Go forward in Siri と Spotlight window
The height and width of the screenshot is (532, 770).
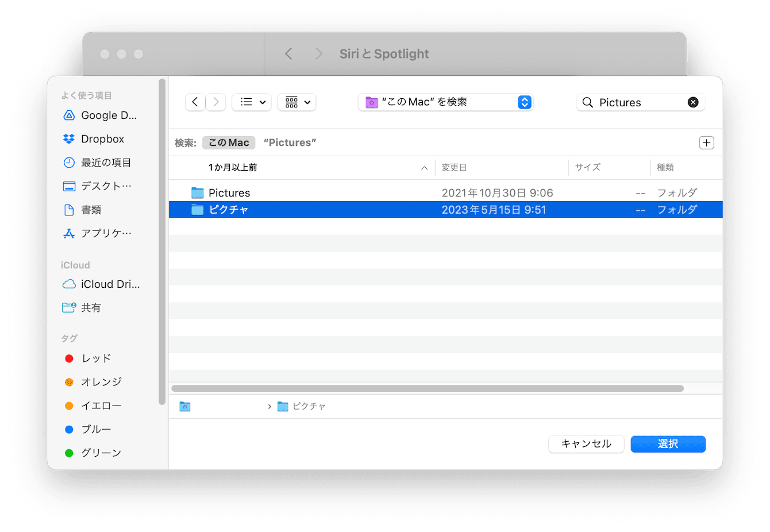[319, 54]
